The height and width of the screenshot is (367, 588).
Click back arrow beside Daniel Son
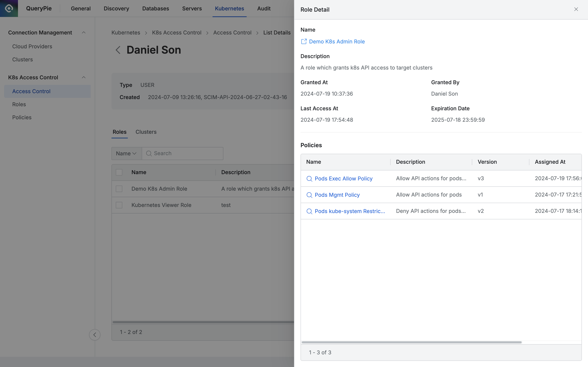click(x=118, y=50)
